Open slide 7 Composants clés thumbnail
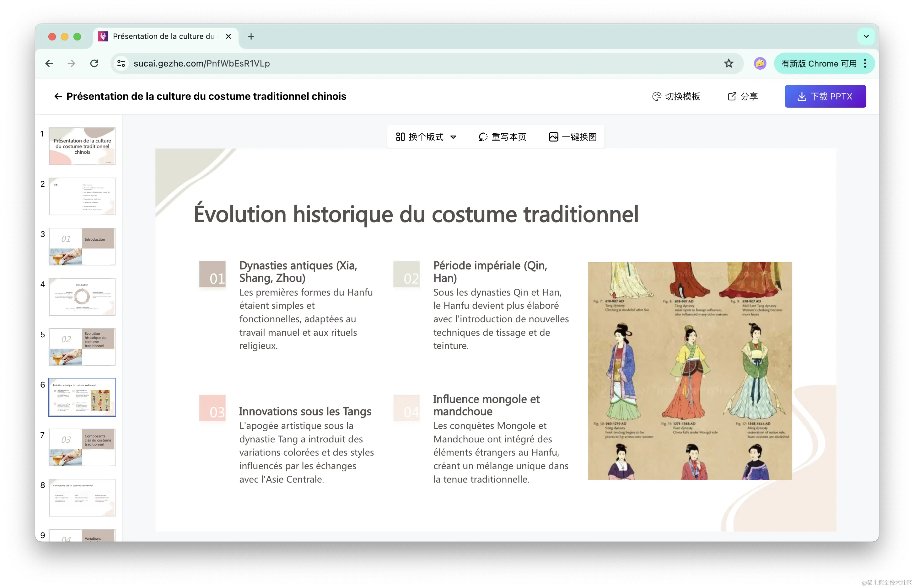Image resolution: width=914 pixels, height=588 pixels. [82, 447]
